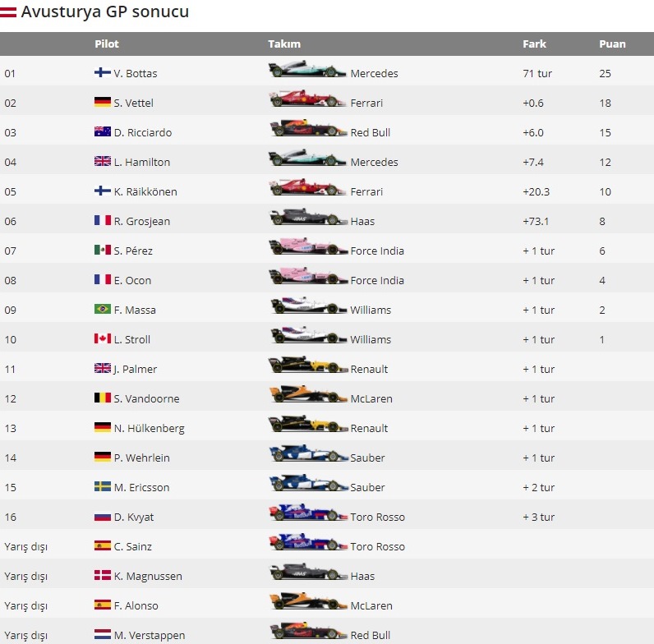This screenshot has height=644, width=654.
Task: Click the Canadian flag next to L. Stroll
Action: point(103,339)
